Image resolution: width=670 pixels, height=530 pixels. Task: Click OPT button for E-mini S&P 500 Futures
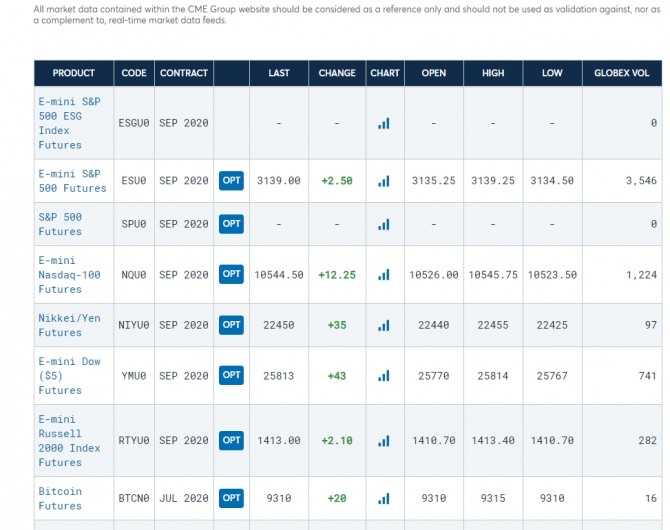coord(231,181)
